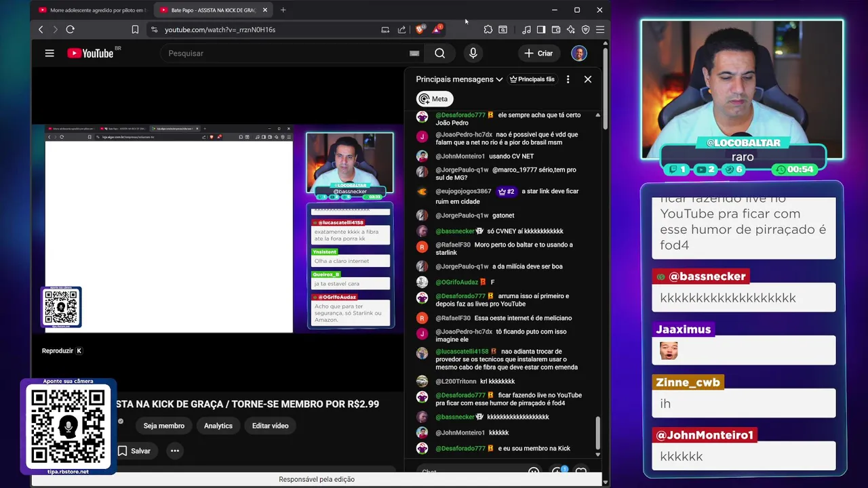Start voice search with the microphone
Image resolution: width=868 pixels, height=488 pixels.
pyautogui.click(x=473, y=53)
